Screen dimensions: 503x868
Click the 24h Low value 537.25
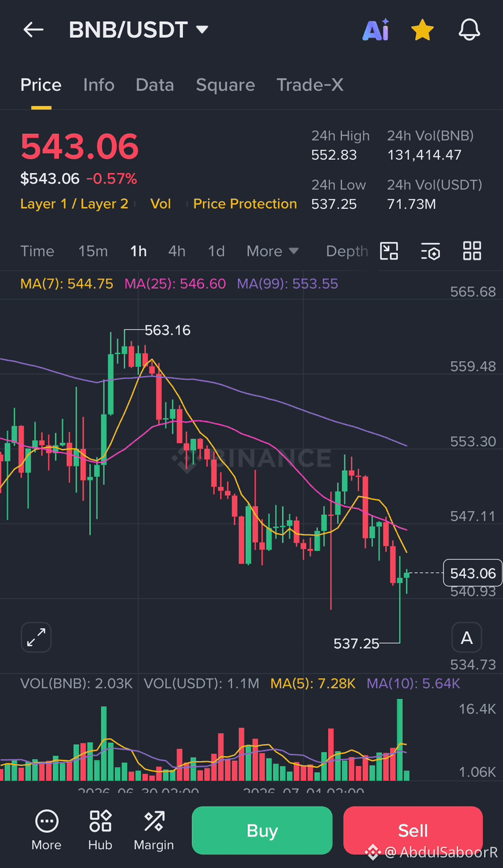(334, 204)
